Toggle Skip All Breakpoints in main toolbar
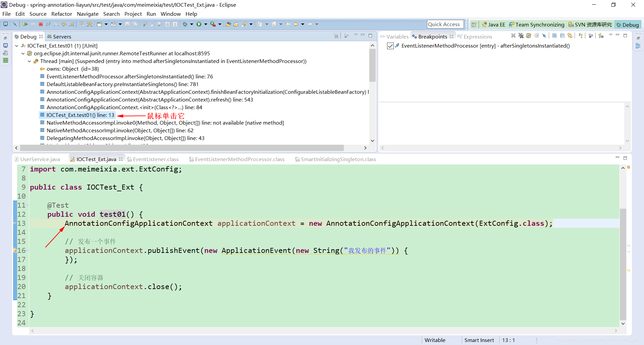 click(x=15, y=24)
